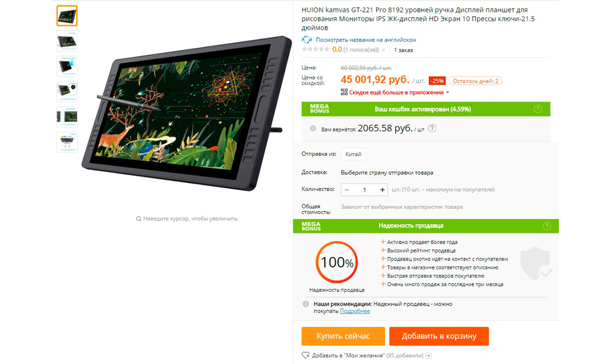The height and width of the screenshot is (364, 611).
Task: Open help icon on cashback activated banner
Action: [538, 109]
